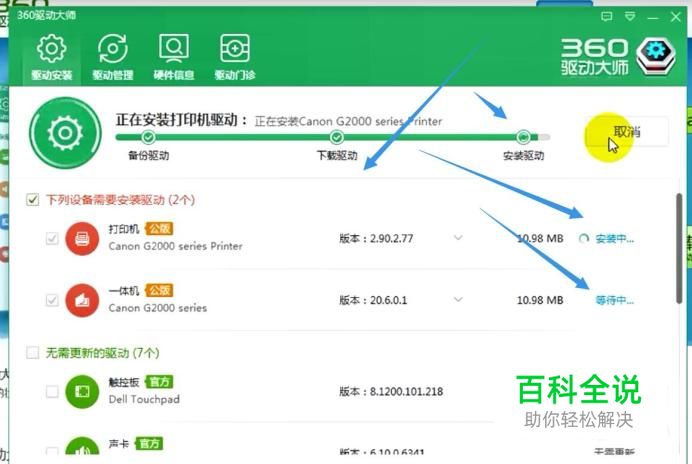The height and width of the screenshot is (464, 692).
Task: Switch to the 驱动管理 tab
Action: tap(113, 57)
